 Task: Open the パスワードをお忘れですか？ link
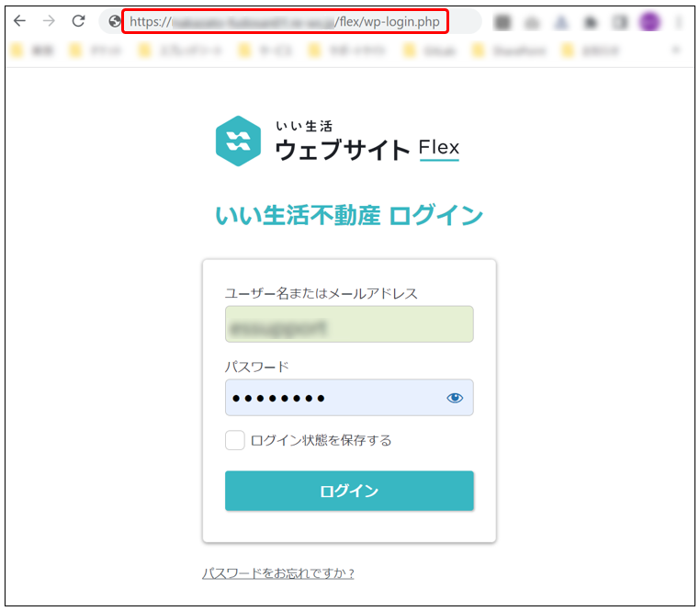point(278,573)
